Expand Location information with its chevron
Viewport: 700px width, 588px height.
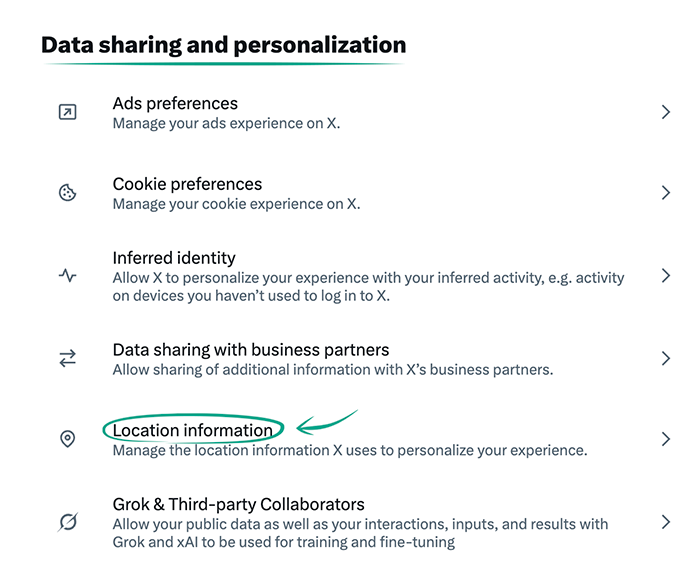click(x=665, y=439)
